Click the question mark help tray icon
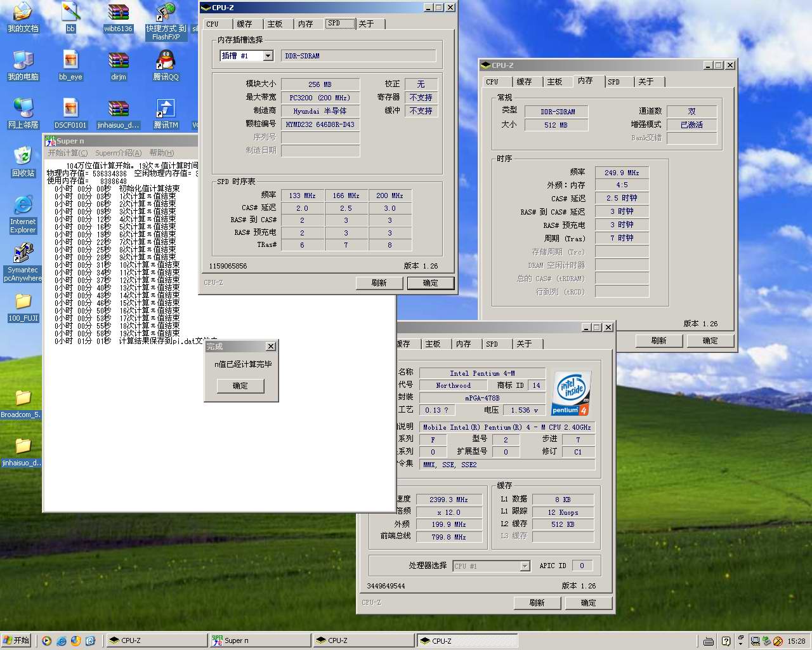Viewport: 812px width, 650px height. tap(726, 641)
